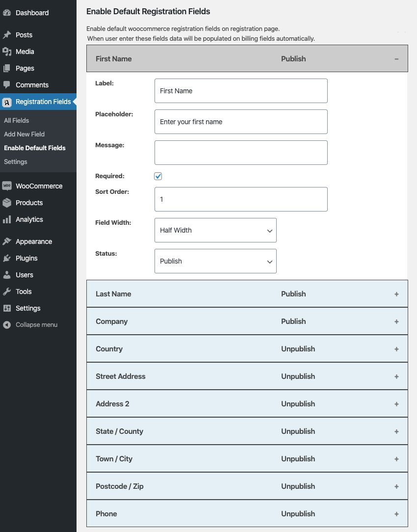
Task: Click inside the Placeholder input field
Action: [241, 121]
